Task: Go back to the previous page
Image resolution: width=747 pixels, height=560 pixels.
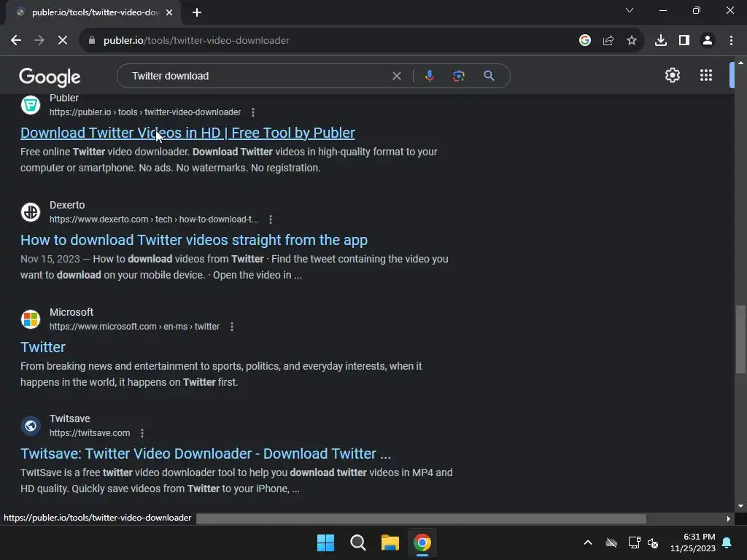Action: pos(16,41)
